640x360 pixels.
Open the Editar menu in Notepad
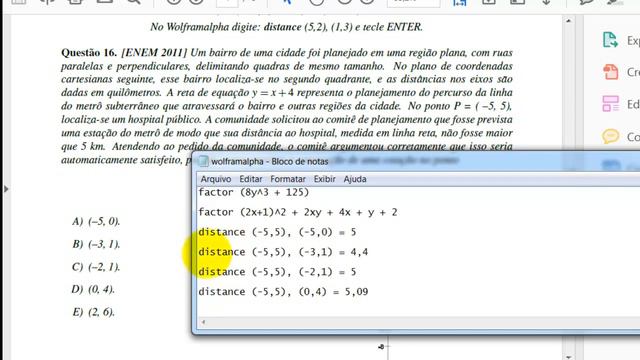pyautogui.click(x=251, y=179)
